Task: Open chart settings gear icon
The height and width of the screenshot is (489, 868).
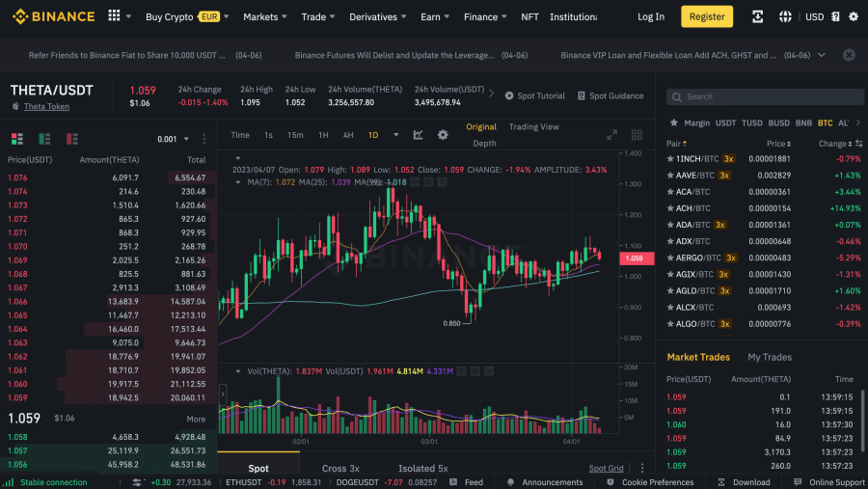Action: point(443,135)
